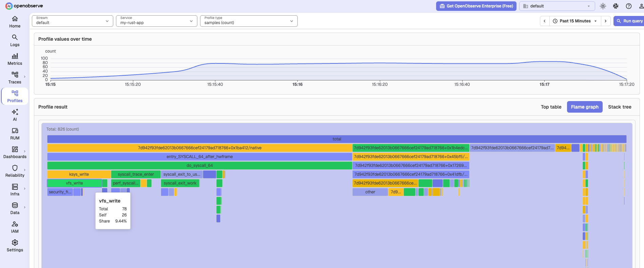Open the Reliability section

(15, 171)
